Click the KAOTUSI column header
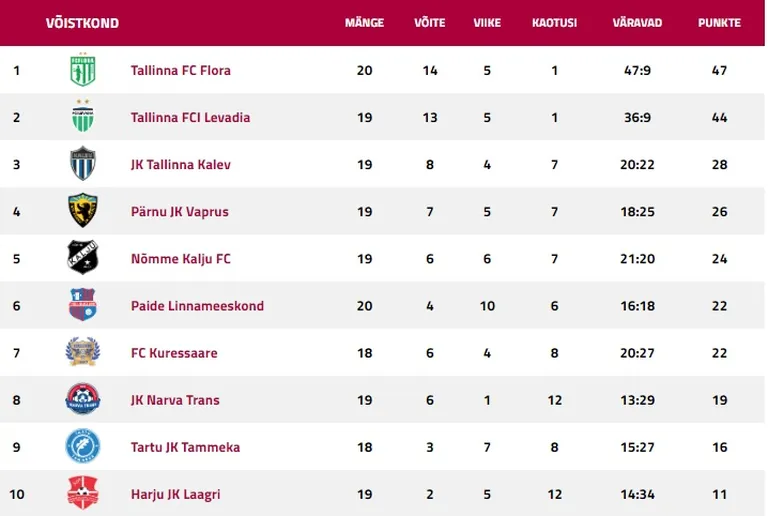The width and height of the screenshot is (768, 516). tap(554, 23)
